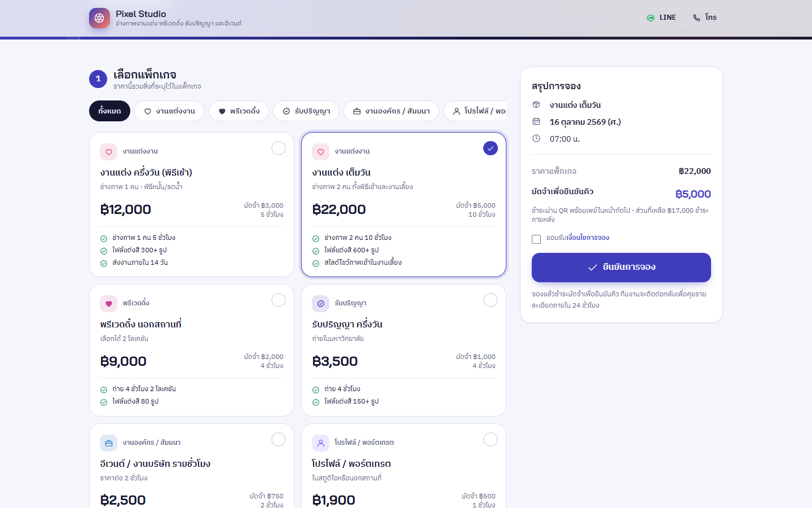Tick the ยอมรับเงื่อนไขการจอง checkbox

click(536, 239)
